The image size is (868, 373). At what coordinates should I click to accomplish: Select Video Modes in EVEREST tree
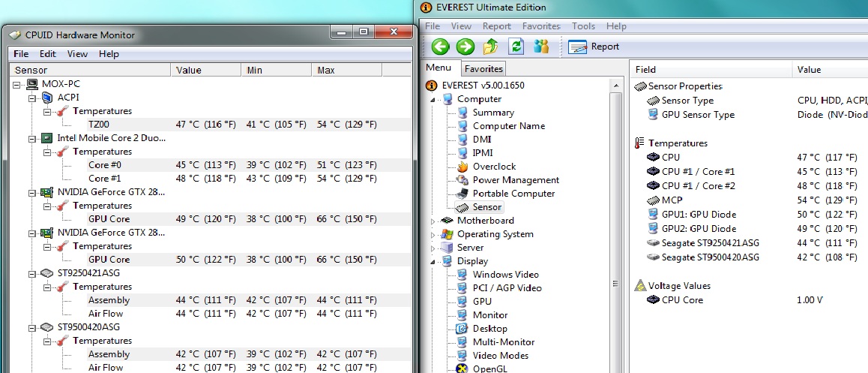[501, 356]
